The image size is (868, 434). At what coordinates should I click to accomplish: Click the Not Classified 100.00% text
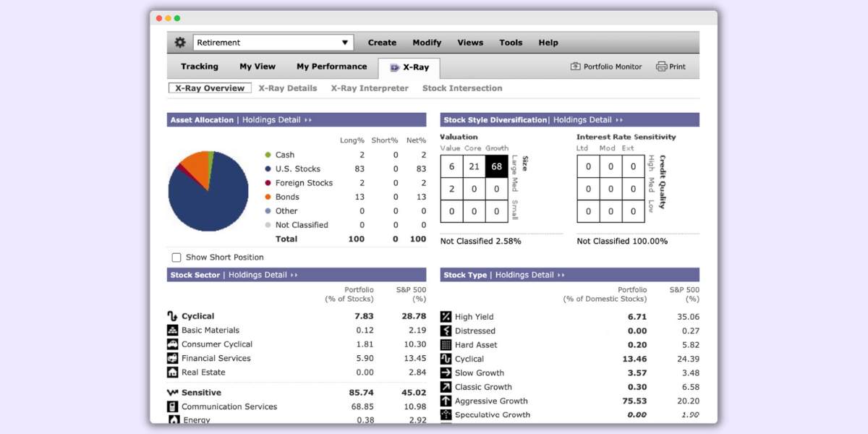(622, 241)
